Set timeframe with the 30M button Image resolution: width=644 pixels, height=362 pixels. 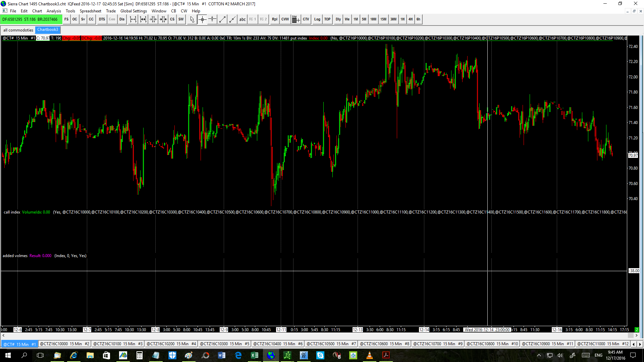[x=393, y=19]
